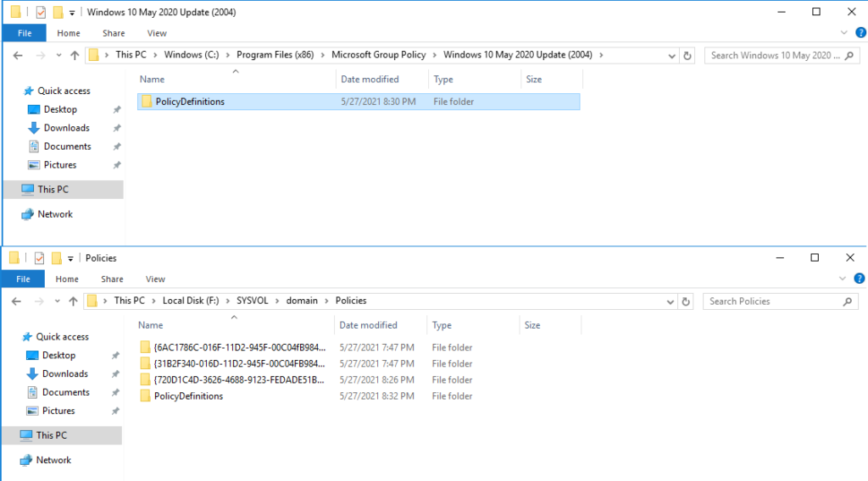Click the Search Windows 10 May 2020 field
The width and height of the screenshot is (868, 481).
coord(782,55)
